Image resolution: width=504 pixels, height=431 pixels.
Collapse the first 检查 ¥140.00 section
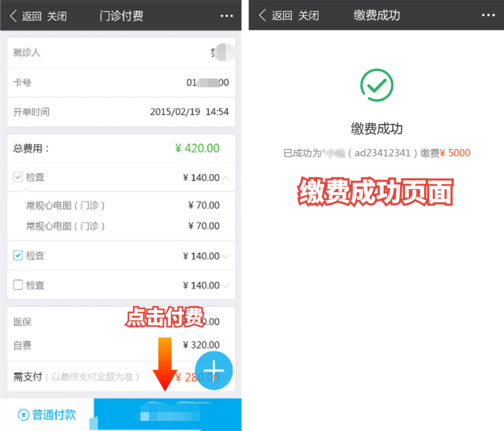click(x=226, y=178)
